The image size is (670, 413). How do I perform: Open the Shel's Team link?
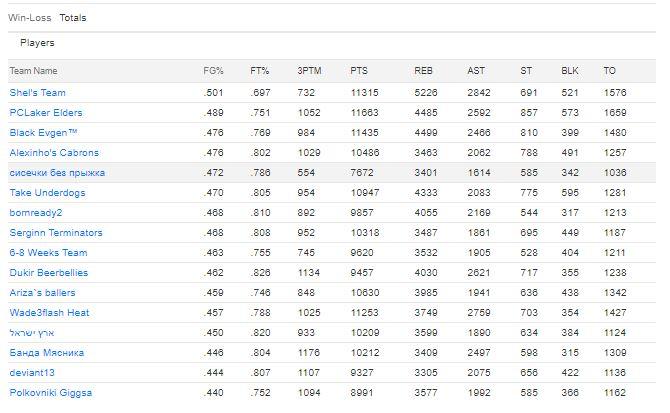pyautogui.click(x=38, y=93)
